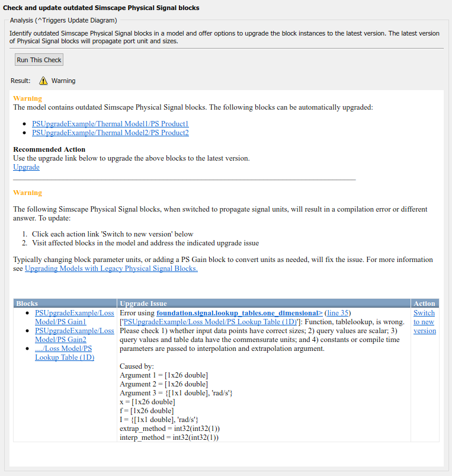Viewport: 452px width, 476px height.
Task: Open Upgrading Models with Legacy Physical Signal Blocks link
Action: (111, 269)
